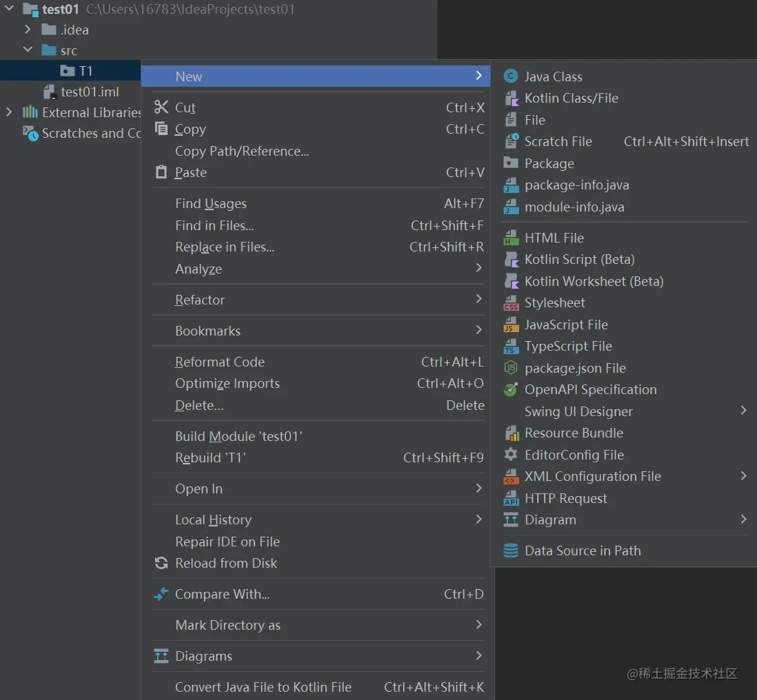Click the HTTP Request API icon
Viewport: 757px width, 700px height.
[x=511, y=498]
